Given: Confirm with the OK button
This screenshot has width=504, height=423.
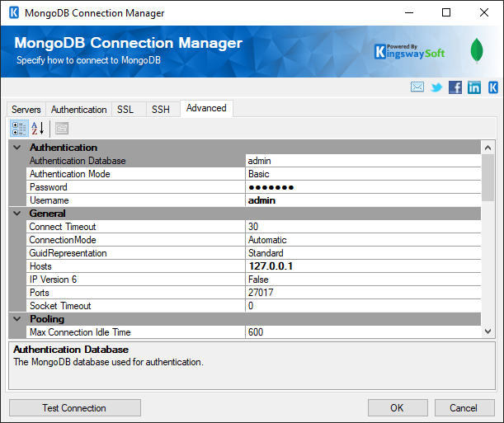Looking at the screenshot, I should [x=398, y=408].
